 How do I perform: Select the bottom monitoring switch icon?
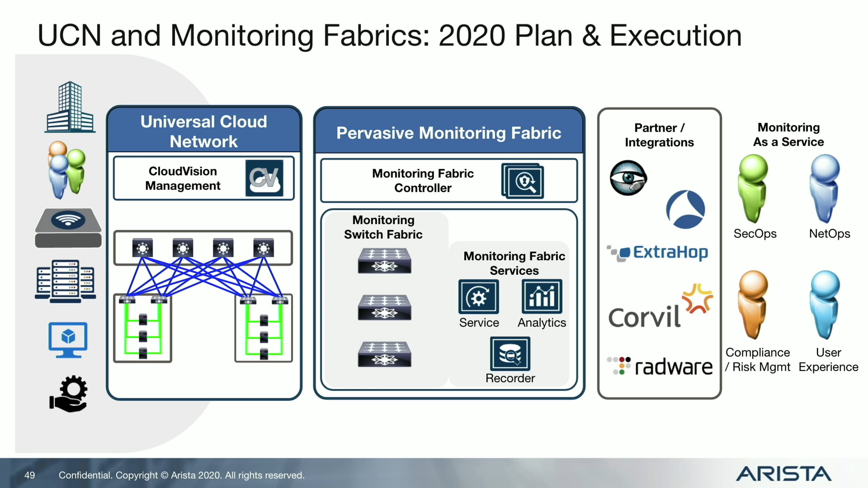[384, 354]
